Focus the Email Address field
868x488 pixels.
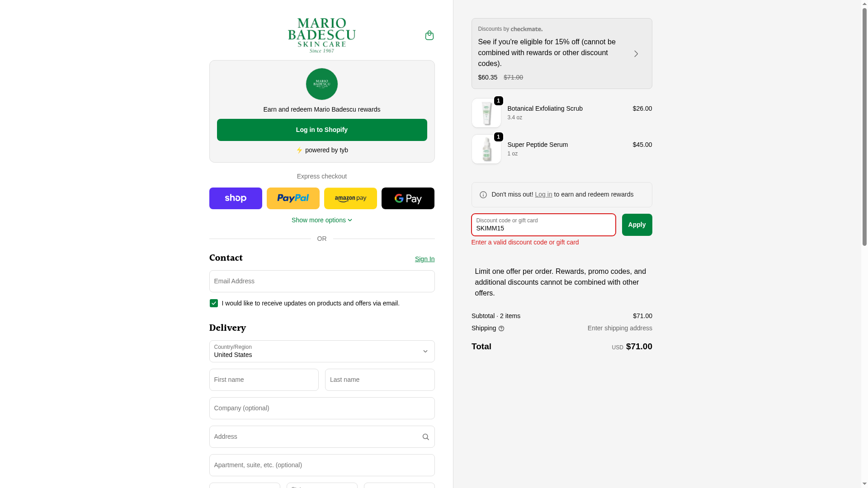pos(321,281)
